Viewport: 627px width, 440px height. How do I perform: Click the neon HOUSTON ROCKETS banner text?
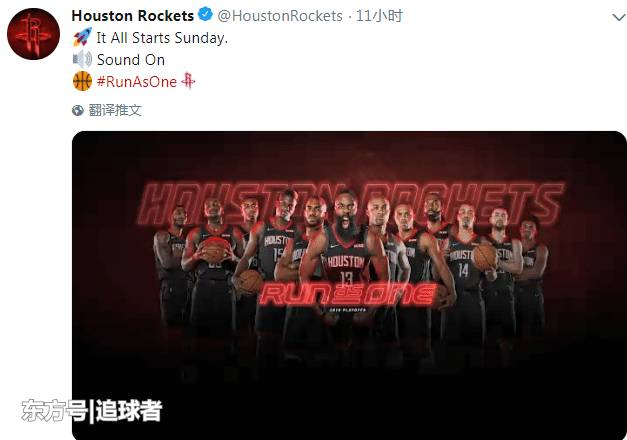[351, 203]
